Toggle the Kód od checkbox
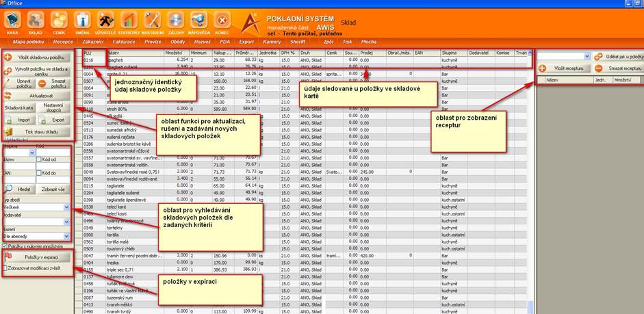 pyautogui.click(x=39, y=159)
